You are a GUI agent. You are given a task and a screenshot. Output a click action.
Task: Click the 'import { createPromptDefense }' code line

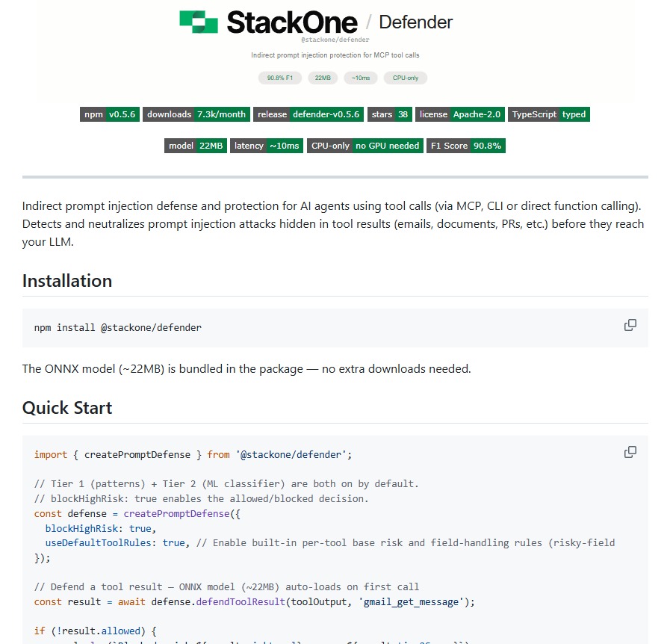coord(193,455)
